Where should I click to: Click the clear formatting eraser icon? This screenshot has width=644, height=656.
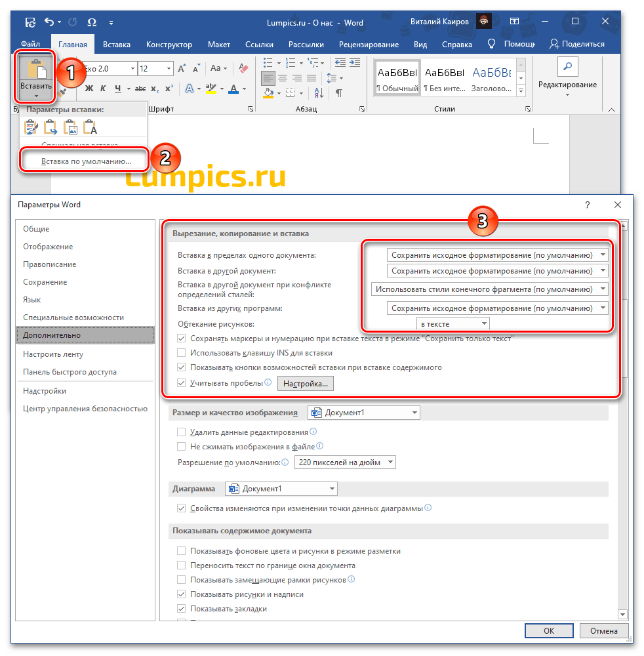click(x=244, y=68)
